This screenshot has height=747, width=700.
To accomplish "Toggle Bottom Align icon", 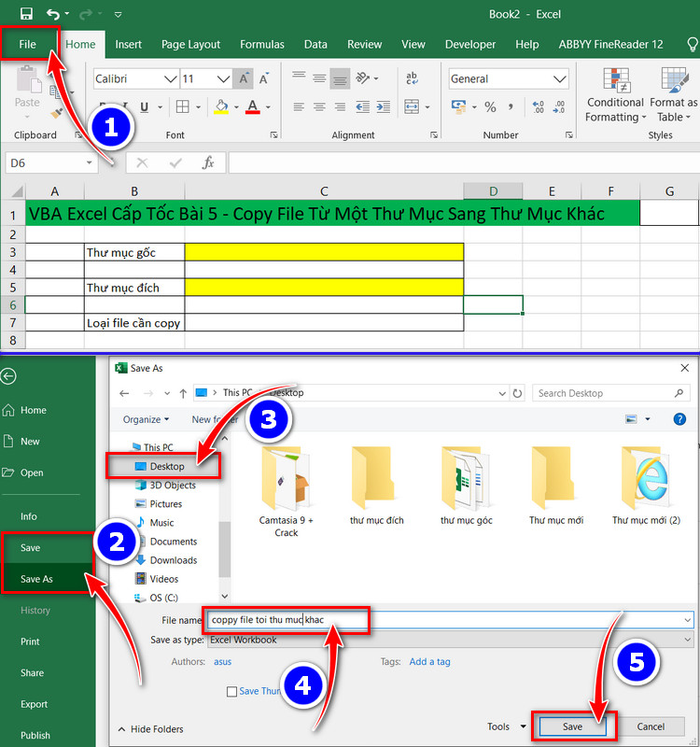I will [340, 78].
